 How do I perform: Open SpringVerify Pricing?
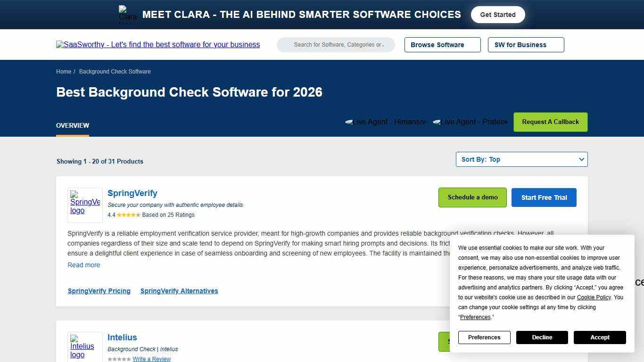point(99,291)
